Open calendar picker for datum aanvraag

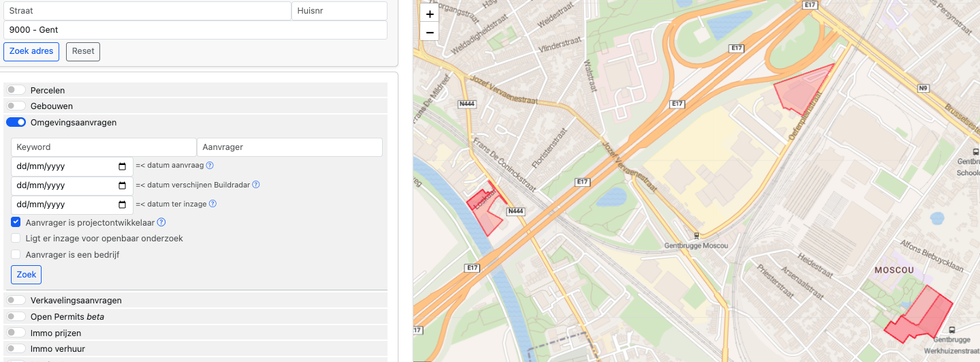123,166
